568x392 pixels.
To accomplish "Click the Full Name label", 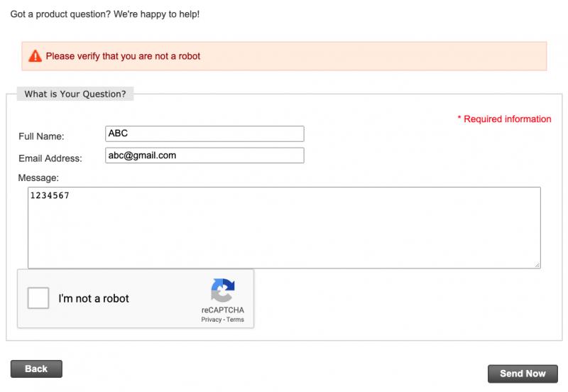I will (41, 136).
